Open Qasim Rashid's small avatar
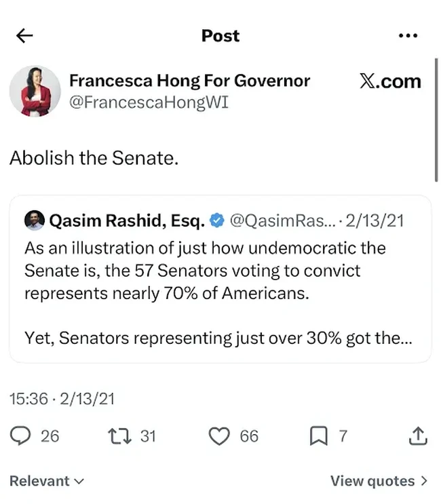Screen dimensions: 441x504 tap(35, 220)
